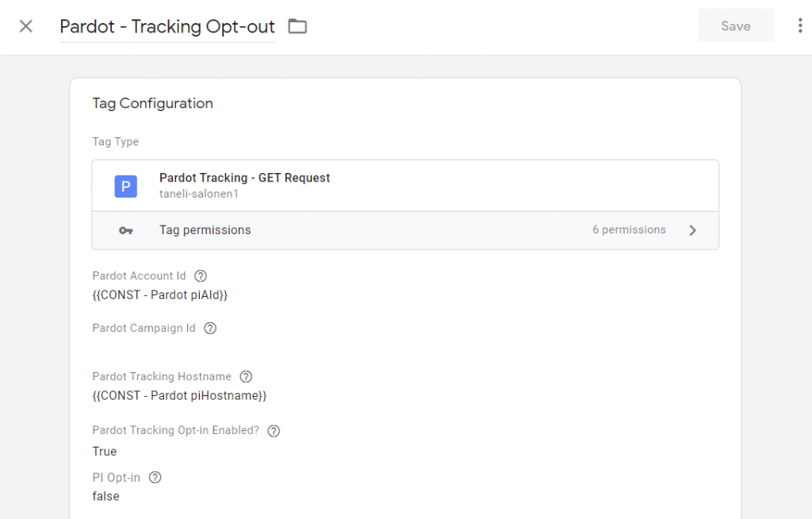Click the blue Pardot tag type icon
This screenshot has height=519, width=812.
pos(125,186)
